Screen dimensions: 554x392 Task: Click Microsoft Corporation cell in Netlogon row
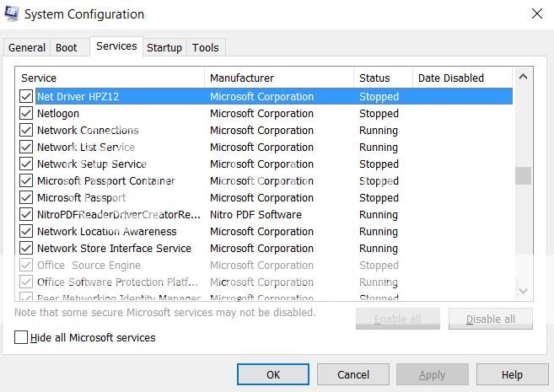coord(261,113)
